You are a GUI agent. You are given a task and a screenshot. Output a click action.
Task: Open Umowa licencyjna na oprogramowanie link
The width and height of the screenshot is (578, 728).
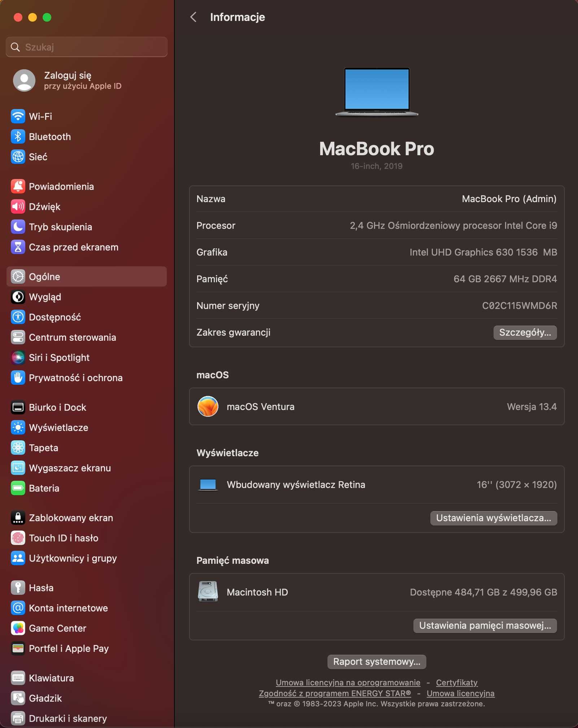pyautogui.click(x=348, y=683)
